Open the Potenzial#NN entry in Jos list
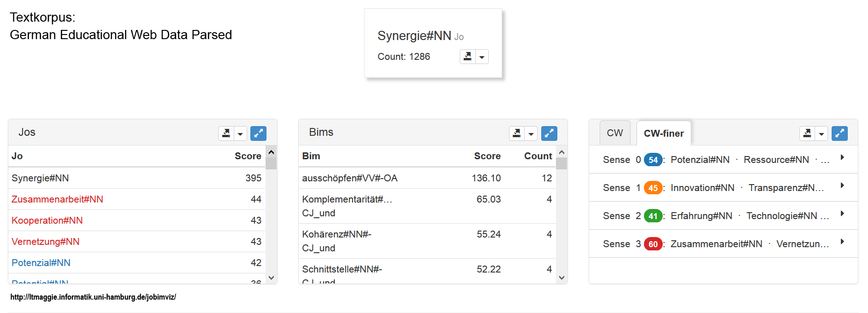 point(41,263)
